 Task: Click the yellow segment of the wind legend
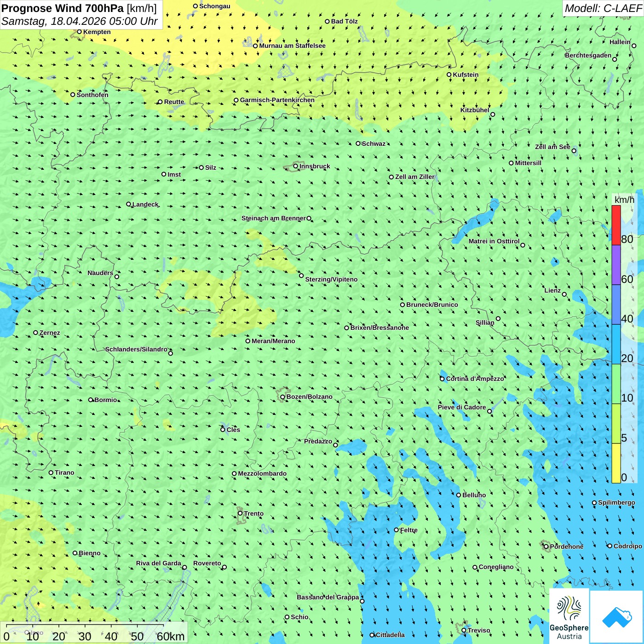(616, 463)
